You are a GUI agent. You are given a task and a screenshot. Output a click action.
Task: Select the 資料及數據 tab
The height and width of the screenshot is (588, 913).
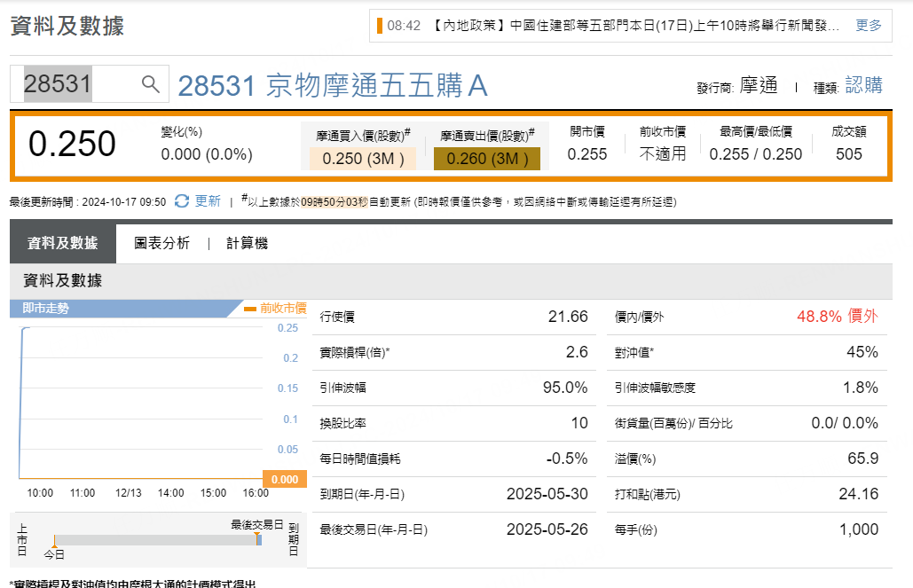coord(63,243)
